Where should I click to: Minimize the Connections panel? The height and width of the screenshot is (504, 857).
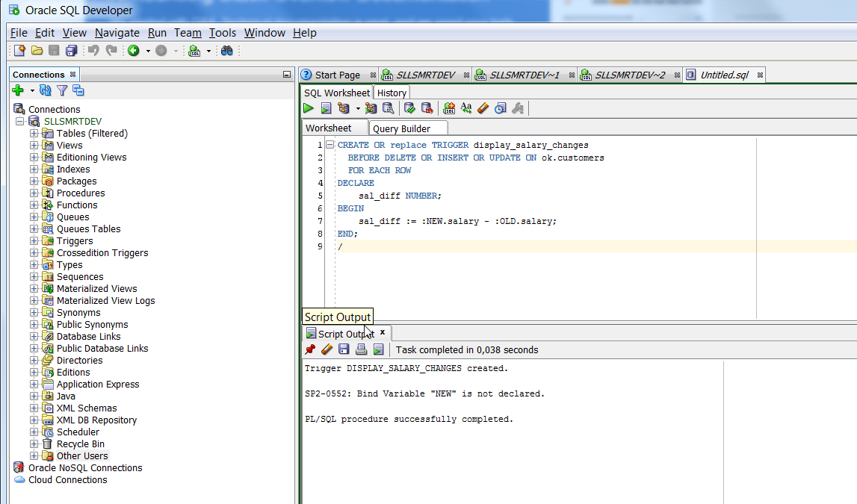pos(286,74)
